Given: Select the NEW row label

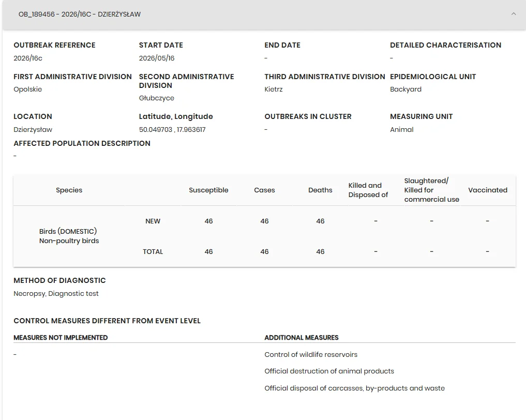Looking at the screenshot, I should tap(153, 221).
